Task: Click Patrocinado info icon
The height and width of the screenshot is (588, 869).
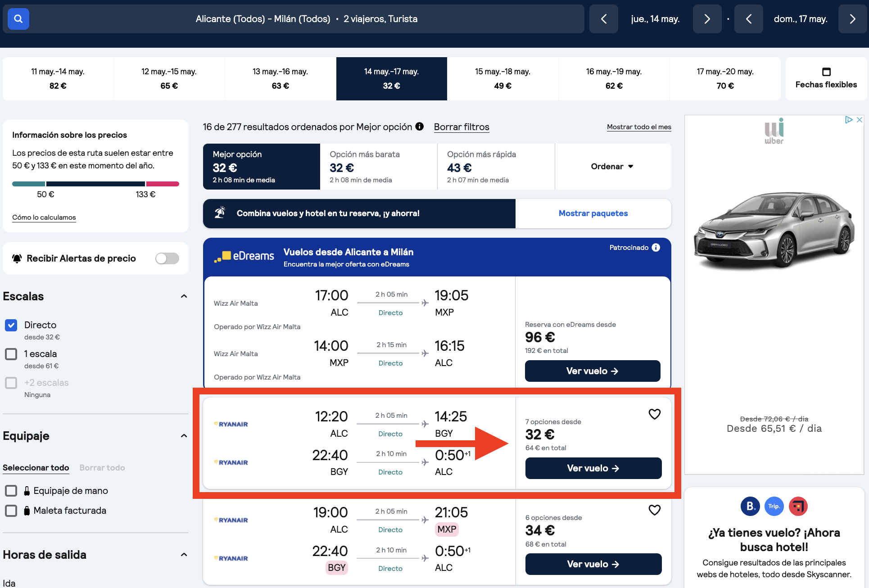Action: [x=656, y=248]
